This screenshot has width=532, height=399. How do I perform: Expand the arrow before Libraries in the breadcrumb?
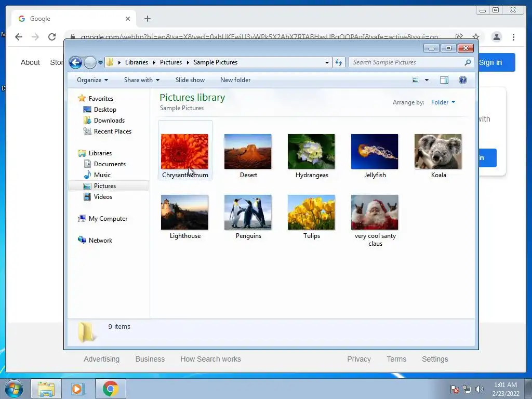pos(119,62)
